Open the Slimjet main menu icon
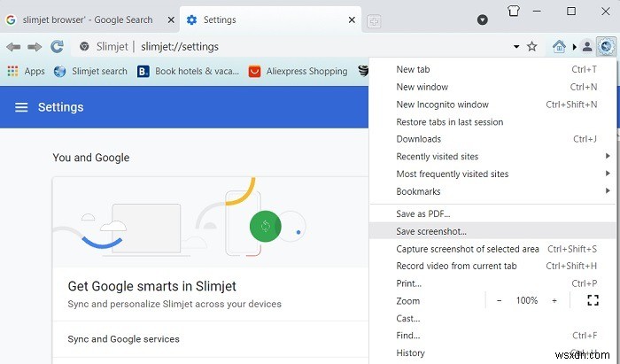 coord(606,46)
